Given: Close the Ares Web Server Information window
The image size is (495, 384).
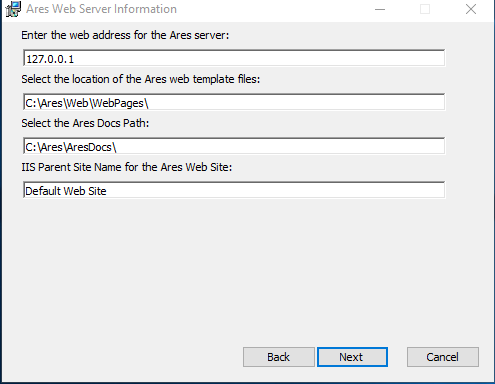Looking at the screenshot, I should tap(471, 9).
